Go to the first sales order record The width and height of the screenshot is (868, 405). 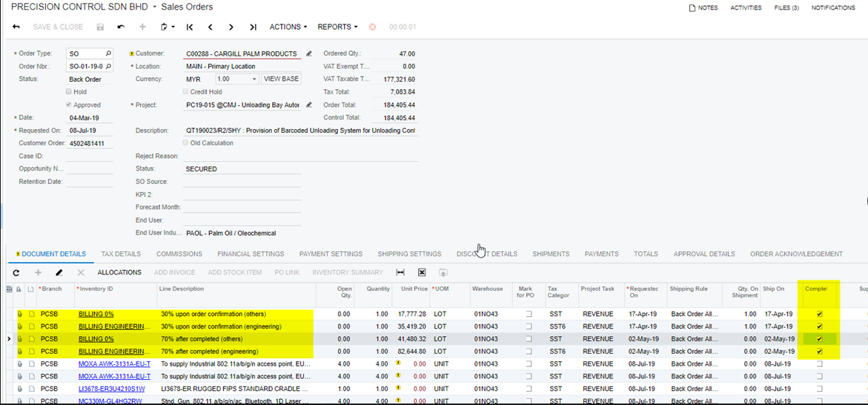coord(190,27)
